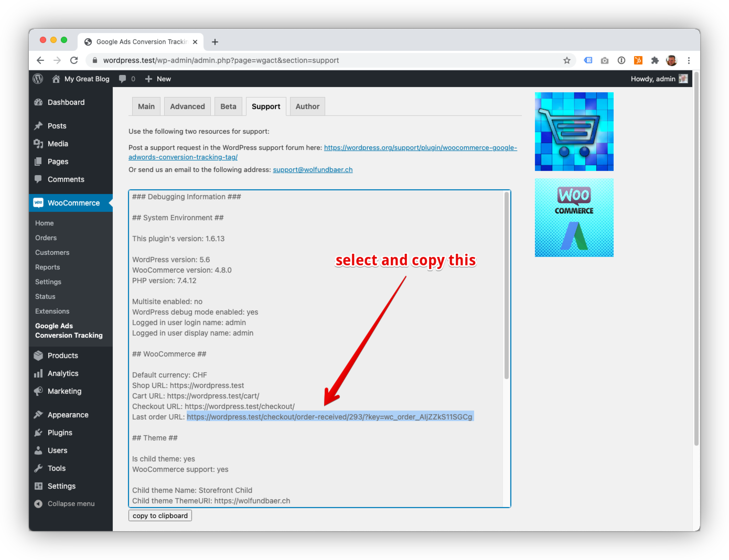Switch to the Advanced tab
The height and width of the screenshot is (560, 729).
pyautogui.click(x=187, y=106)
